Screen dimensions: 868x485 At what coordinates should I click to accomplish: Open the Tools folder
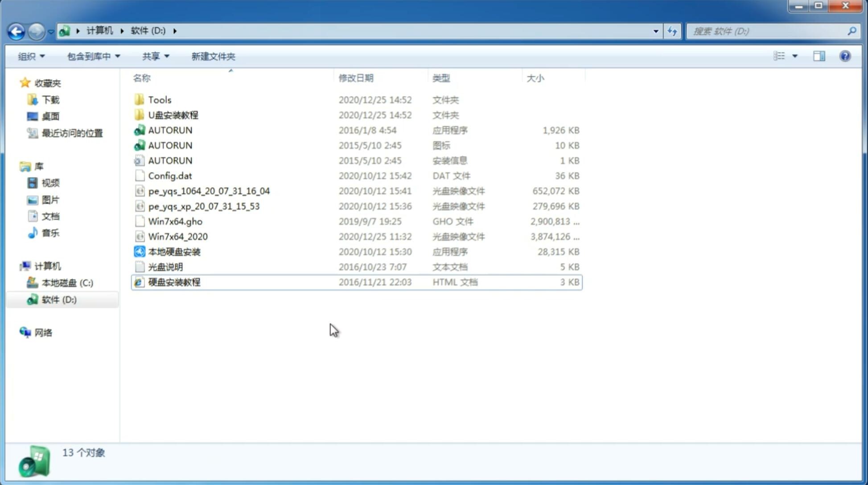click(159, 99)
